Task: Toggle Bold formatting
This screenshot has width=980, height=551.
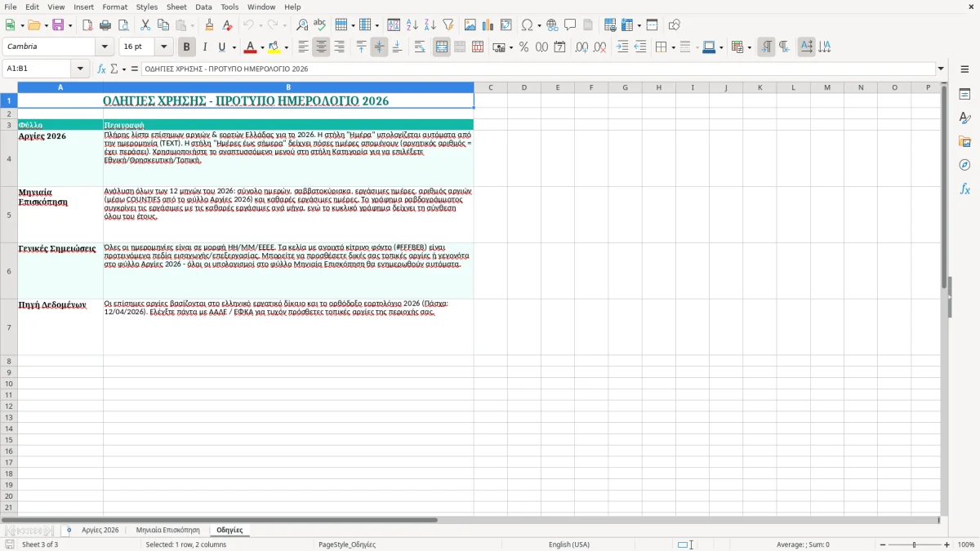Action: point(187,47)
